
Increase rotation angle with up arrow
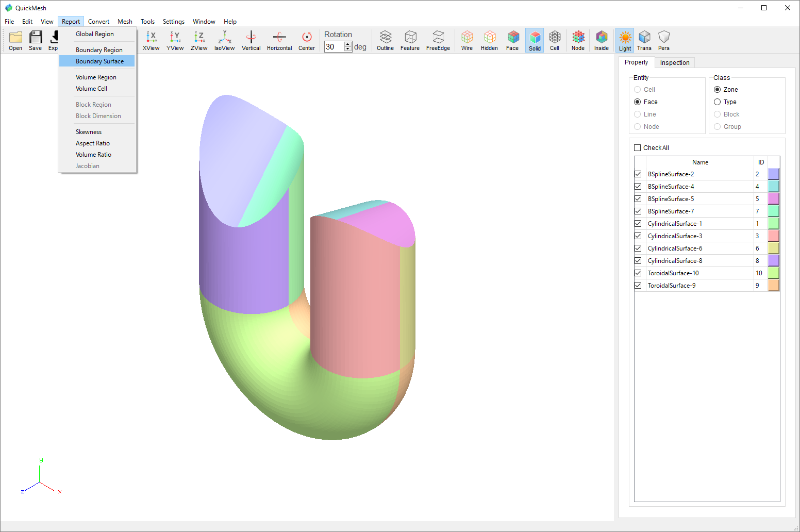point(348,44)
